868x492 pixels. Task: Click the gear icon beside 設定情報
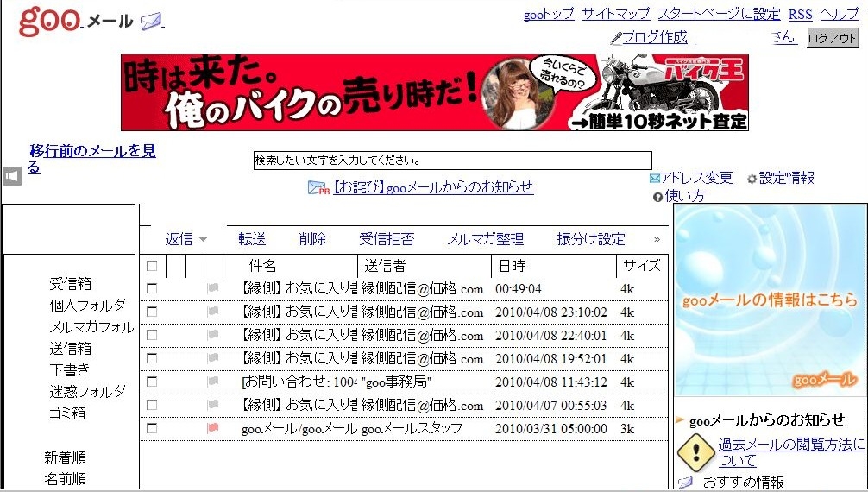coord(752,179)
